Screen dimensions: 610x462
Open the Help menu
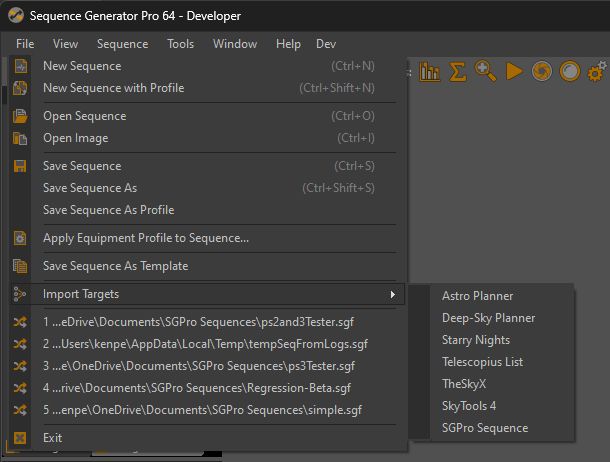coord(288,44)
